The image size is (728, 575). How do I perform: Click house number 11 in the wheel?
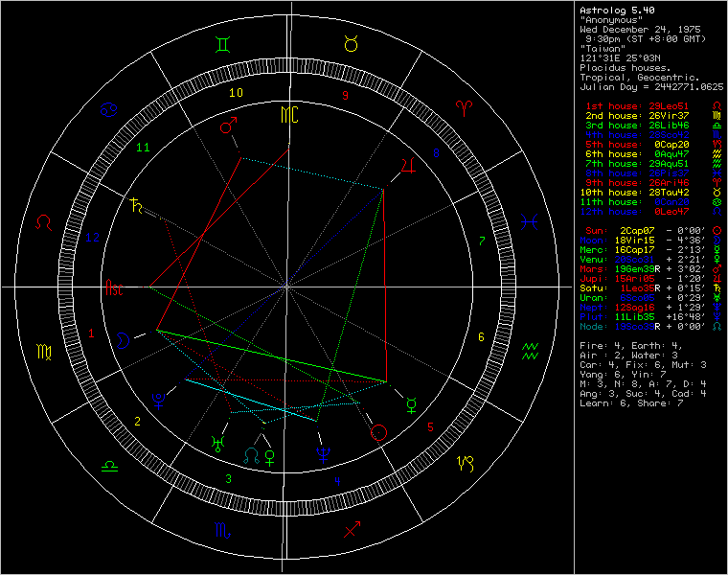(143, 148)
